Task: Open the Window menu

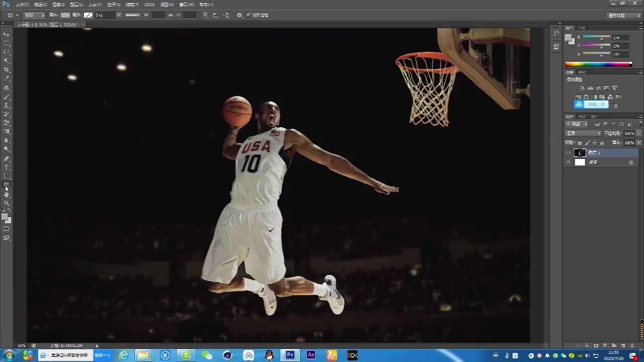Action: click(x=187, y=5)
